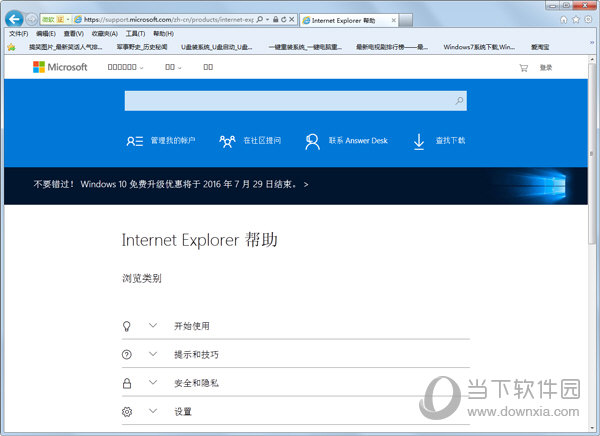Click the 登录 sign-in link
This screenshot has width=600, height=436.
[545, 68]
